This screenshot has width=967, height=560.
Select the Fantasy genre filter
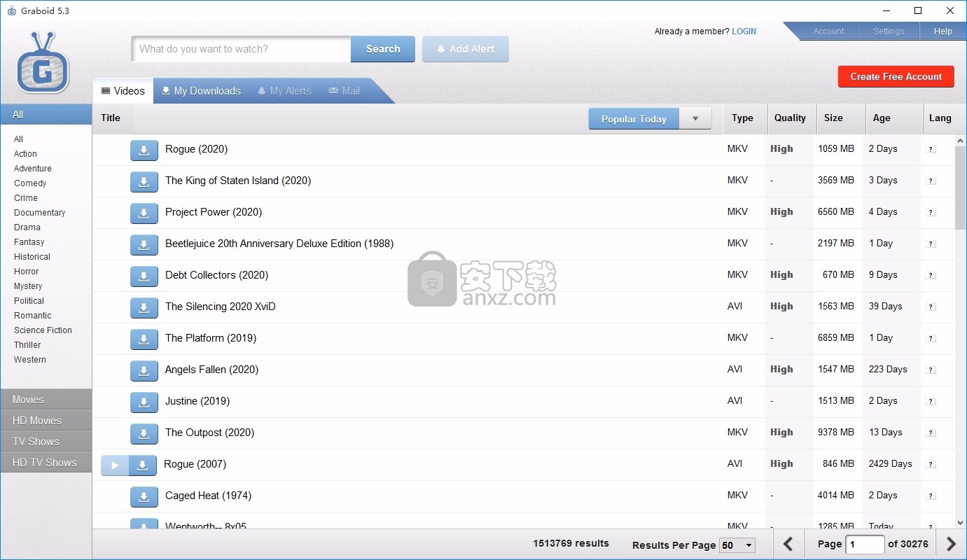(29, 242)
